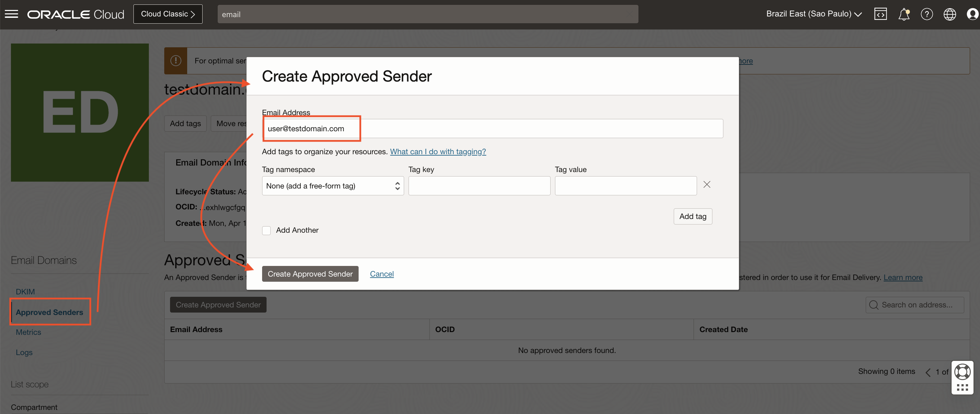Open the Brazil East region selector

coord(813,13)
